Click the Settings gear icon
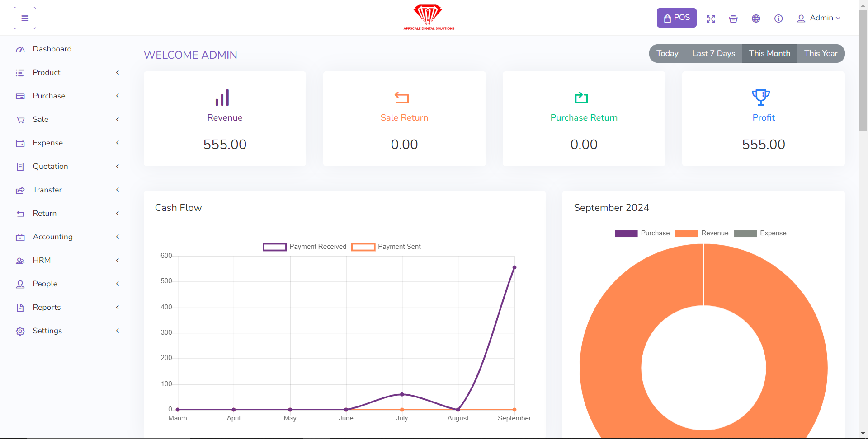Screen dimensions: 868x439 (x=20, y=331)
